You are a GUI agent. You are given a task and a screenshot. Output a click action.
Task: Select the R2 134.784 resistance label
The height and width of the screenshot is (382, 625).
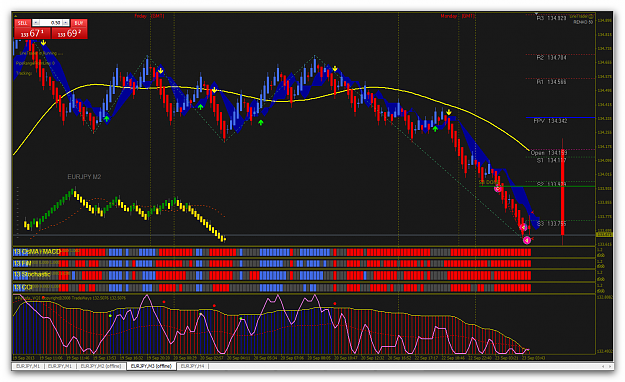click(551, 58)
